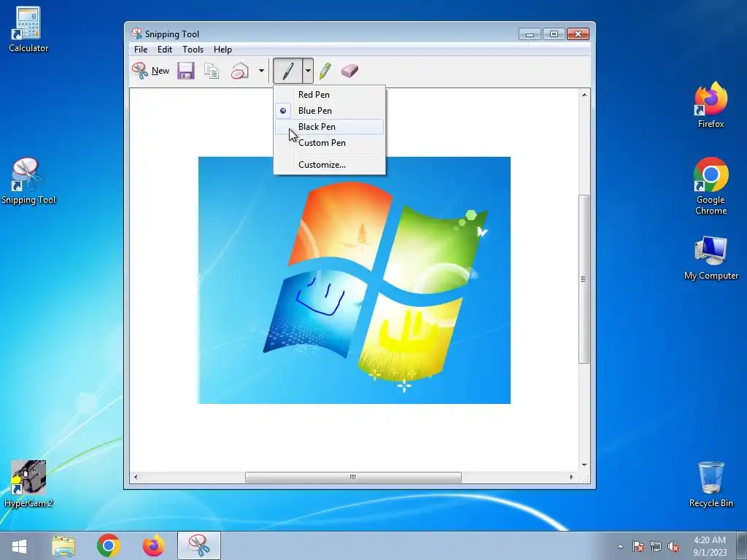The width and height of the screenshot is (747, 560).
Task: Select the Eraser tool
Action: pos(349,71)
